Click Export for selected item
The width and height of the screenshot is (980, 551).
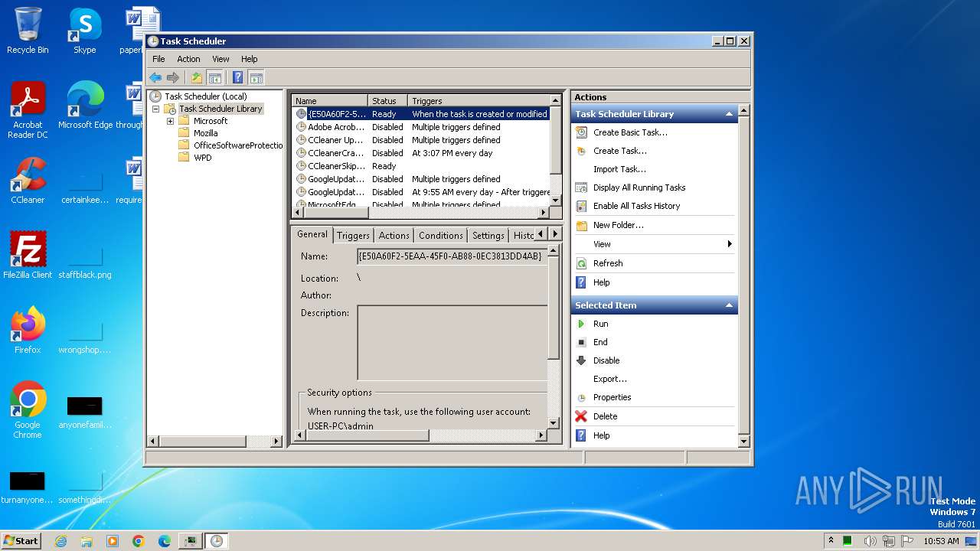pyautogui.click(x=610, y=379)
